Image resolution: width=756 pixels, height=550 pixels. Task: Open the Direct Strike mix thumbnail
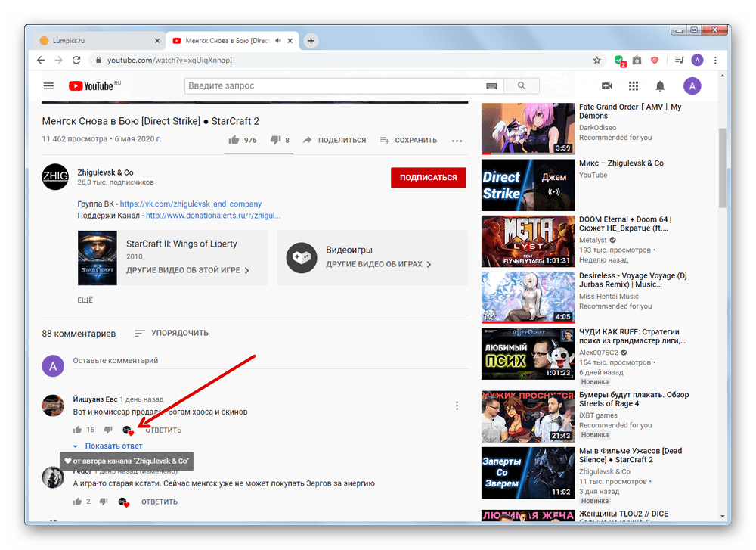[528, 185]
